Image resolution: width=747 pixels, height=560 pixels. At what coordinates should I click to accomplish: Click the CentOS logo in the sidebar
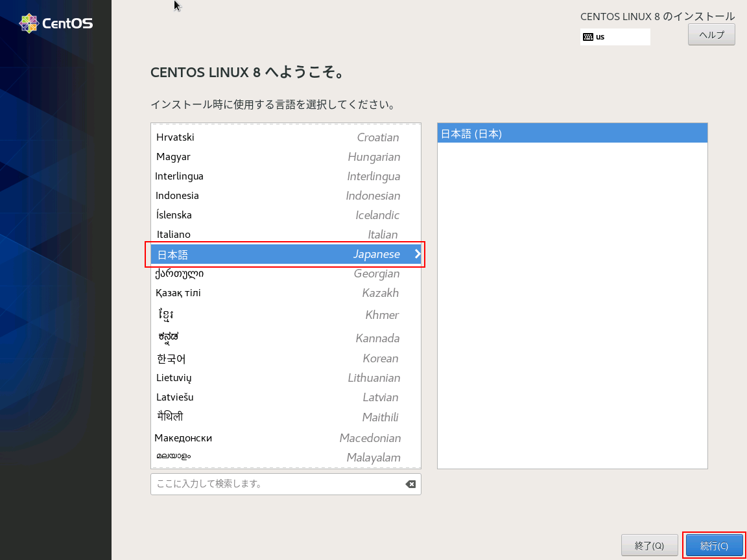pos(56,24)
